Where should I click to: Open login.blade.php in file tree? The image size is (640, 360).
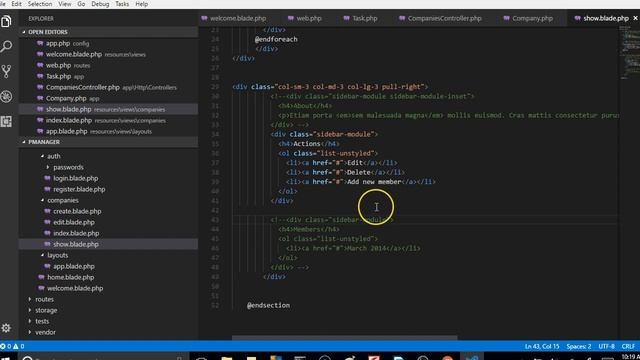coord(109,178)
